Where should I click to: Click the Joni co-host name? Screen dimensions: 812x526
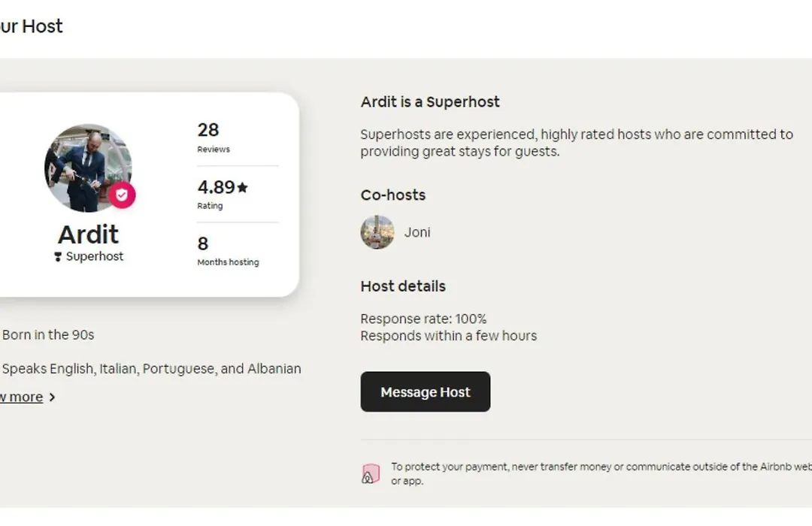point(417,232)
